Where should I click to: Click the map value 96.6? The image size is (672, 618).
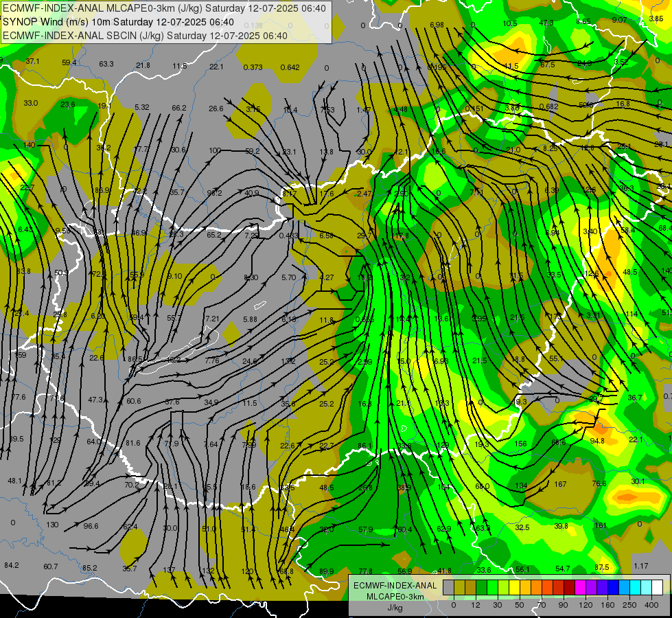(x=91, y=526)
